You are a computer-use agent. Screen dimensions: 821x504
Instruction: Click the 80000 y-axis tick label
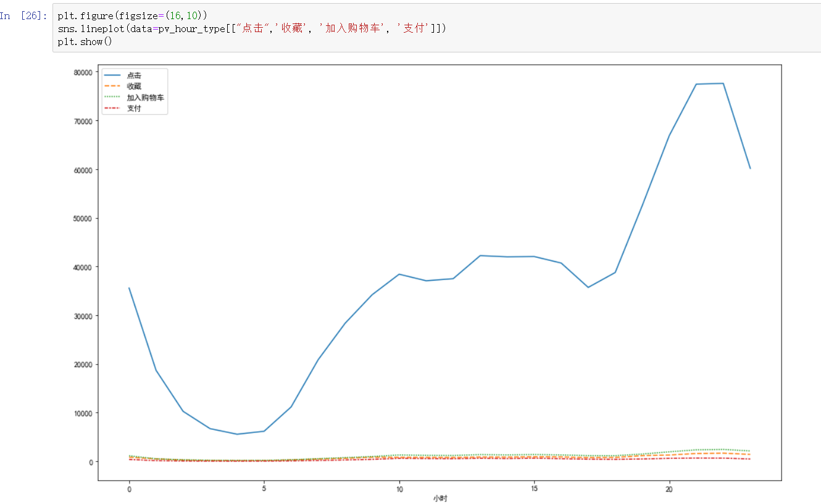(83, 72)
